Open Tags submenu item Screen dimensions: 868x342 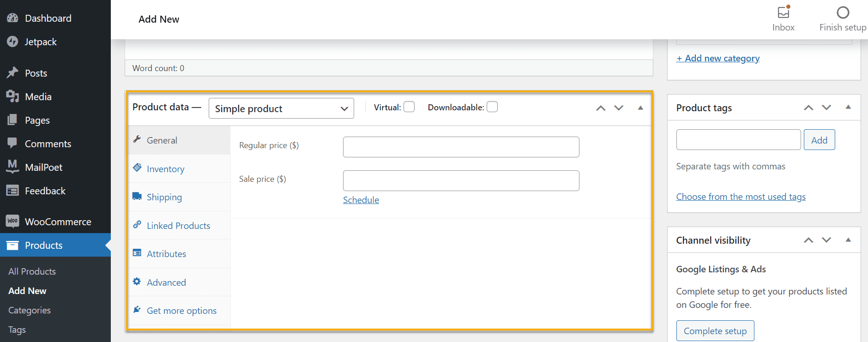pyautogui.click(x=17, y=330)
